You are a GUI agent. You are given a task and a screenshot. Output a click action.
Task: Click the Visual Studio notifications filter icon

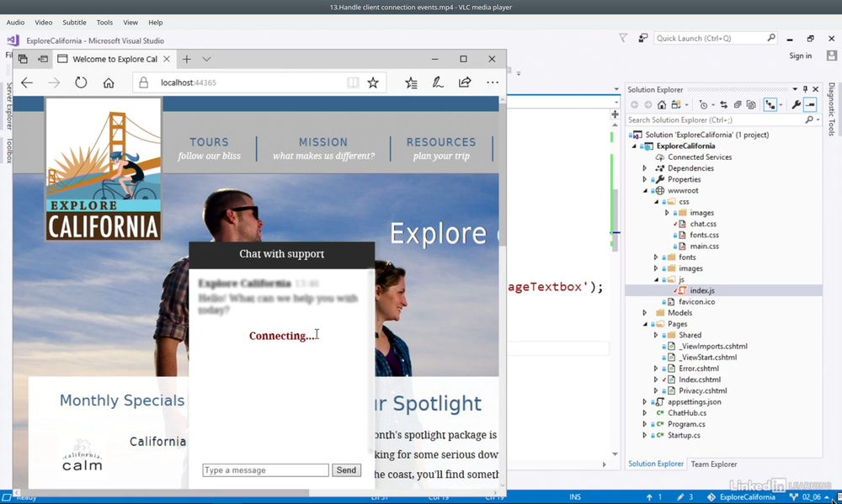tap(623, 38)
